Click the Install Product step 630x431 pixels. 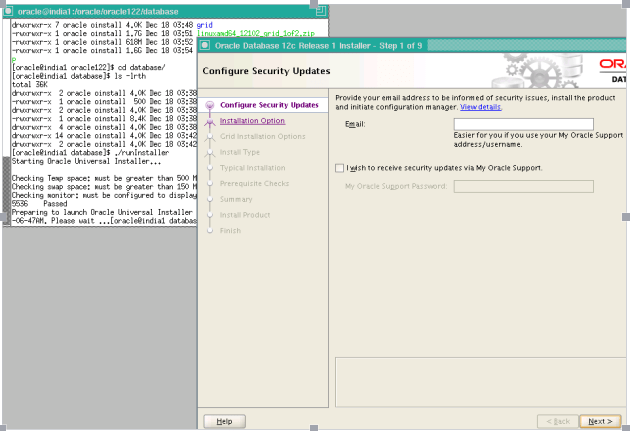245,214
